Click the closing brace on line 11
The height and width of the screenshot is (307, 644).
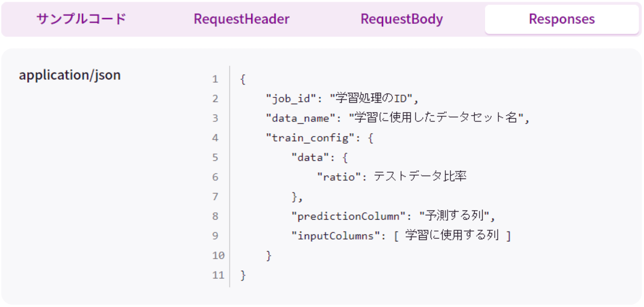[243, 275]
